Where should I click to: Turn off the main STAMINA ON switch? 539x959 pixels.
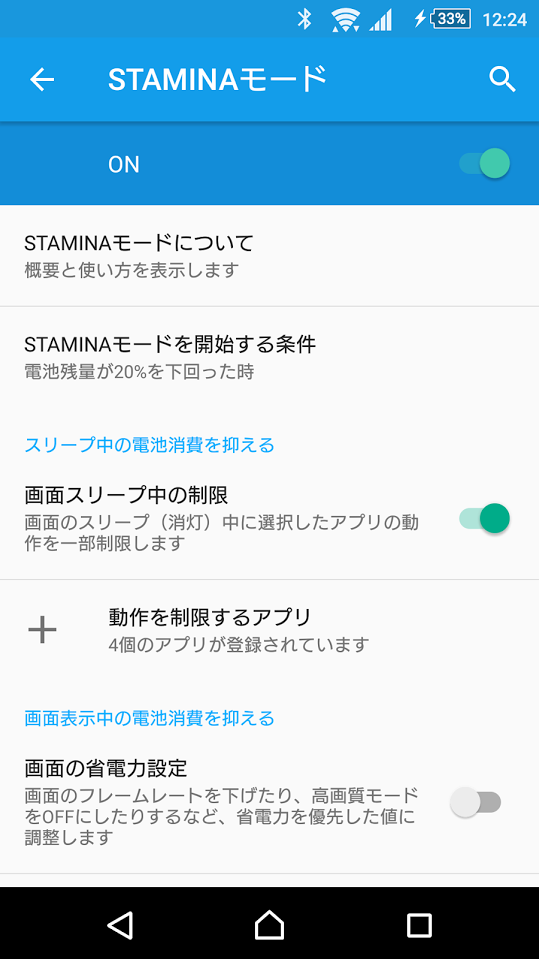[485, 164]
